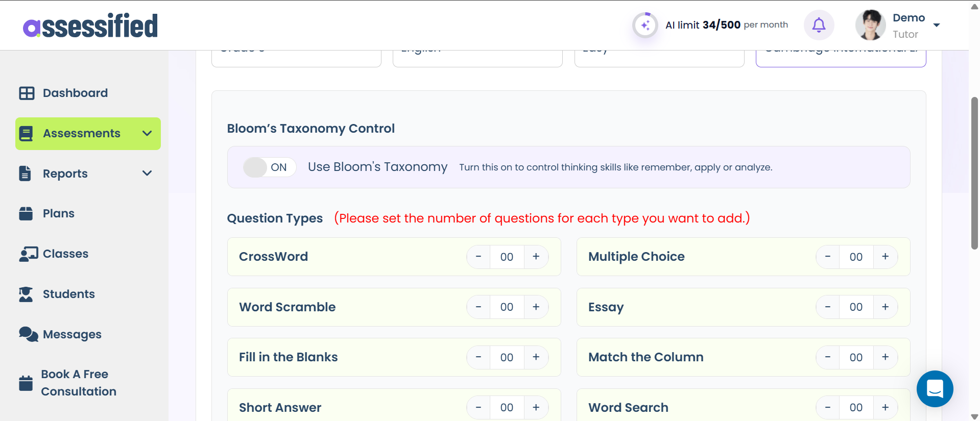Open the Reports menu item

coord(65,174)
